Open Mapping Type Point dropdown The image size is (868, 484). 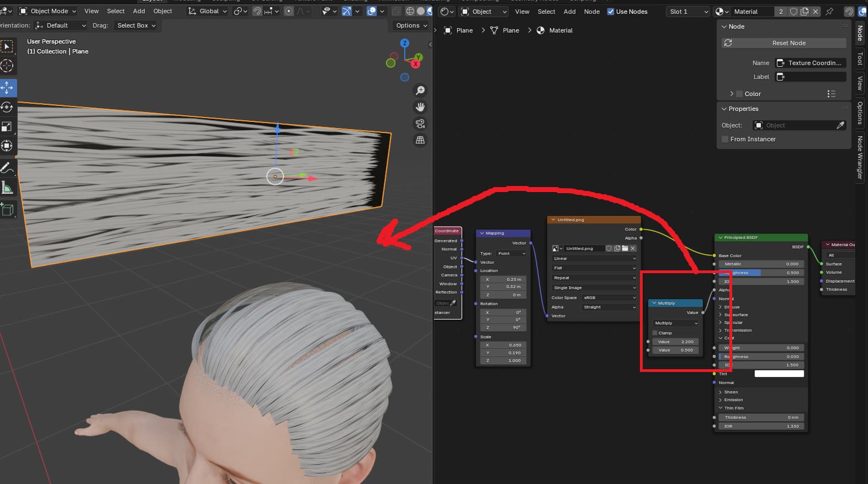(511, 253)
